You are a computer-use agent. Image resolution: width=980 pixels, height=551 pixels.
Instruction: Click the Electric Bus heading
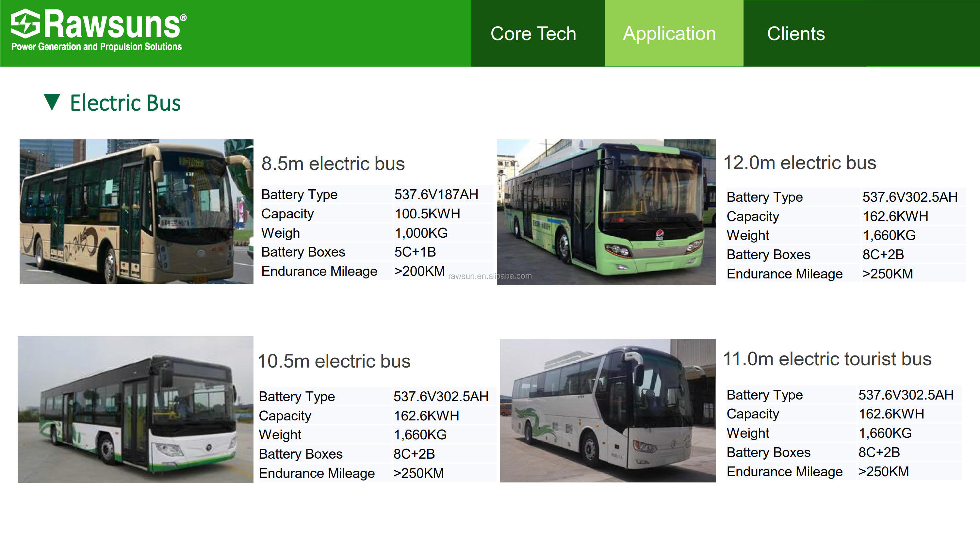125,103
